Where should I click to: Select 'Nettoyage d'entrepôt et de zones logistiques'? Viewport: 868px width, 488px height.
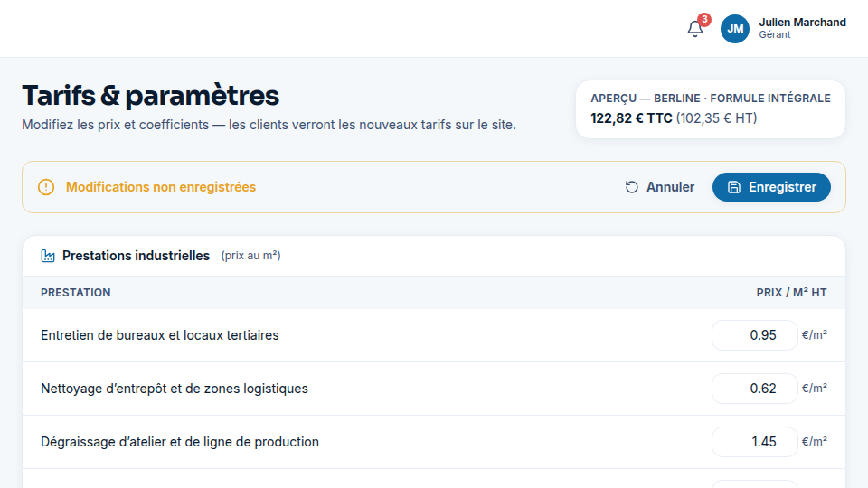(x=434, y=389)
